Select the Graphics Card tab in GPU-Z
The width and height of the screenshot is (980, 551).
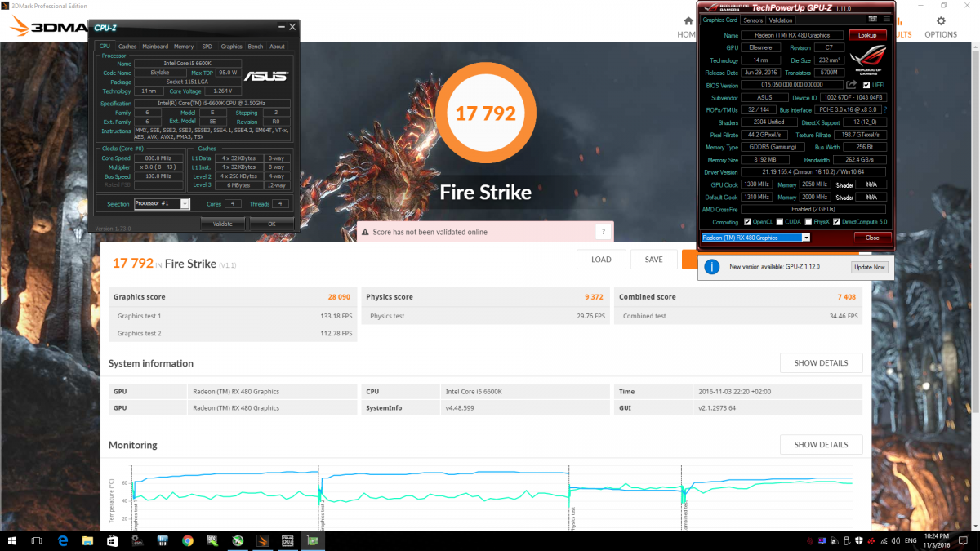(x=720, y=20)
